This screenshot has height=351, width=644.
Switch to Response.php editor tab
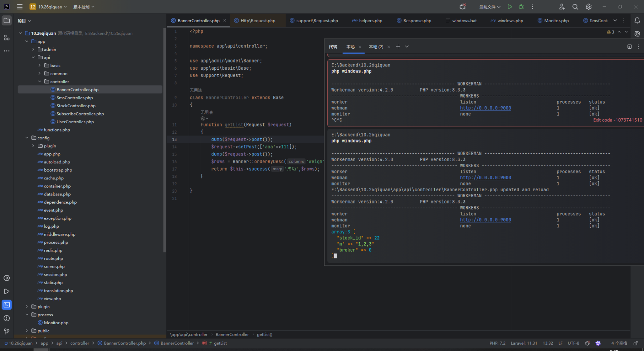(414, 21)
